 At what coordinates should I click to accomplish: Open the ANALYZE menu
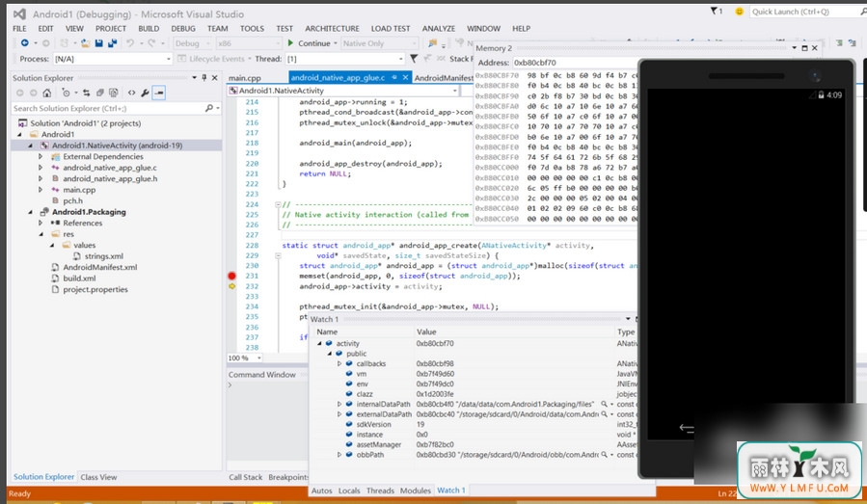(439, 28)
